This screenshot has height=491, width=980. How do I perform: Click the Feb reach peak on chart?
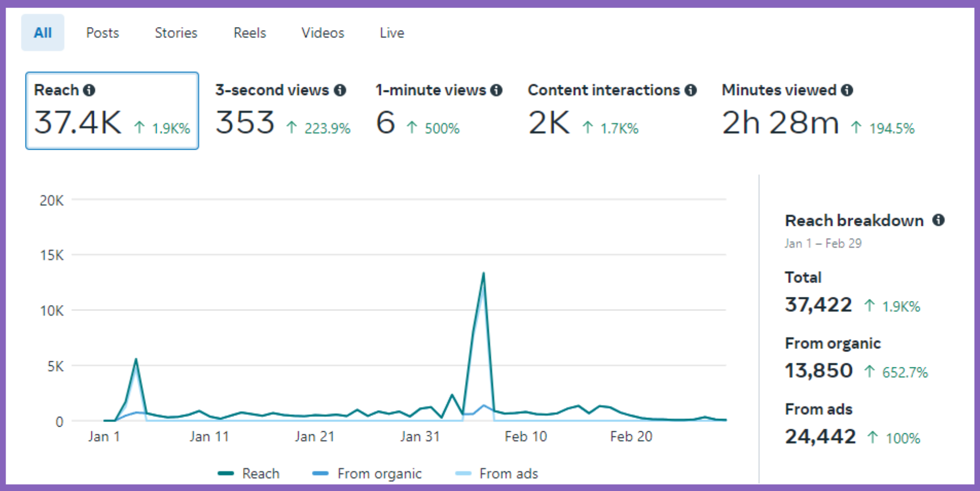pyautogui.click(x=483, y=274)
